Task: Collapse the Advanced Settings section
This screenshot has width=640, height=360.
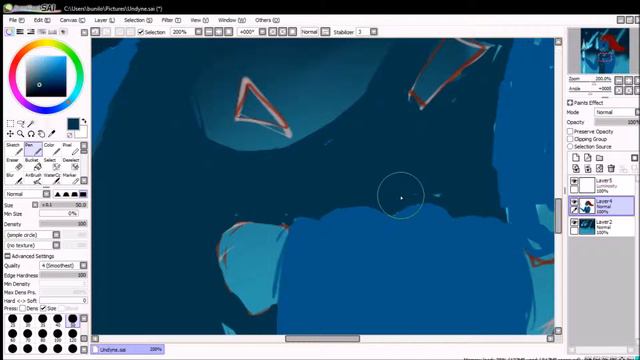Action: click(7, 256)
